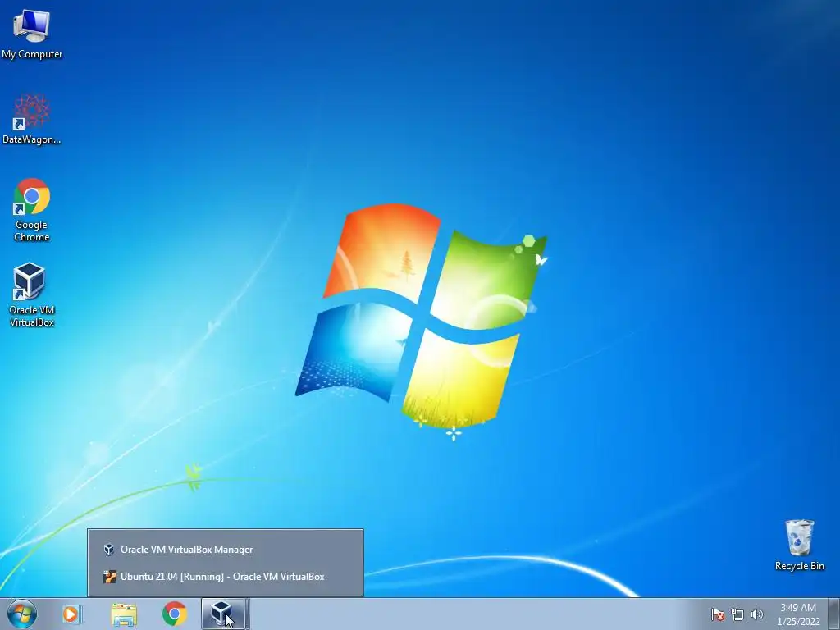Open Windows Explorer from the taskbar

[124, 614]
